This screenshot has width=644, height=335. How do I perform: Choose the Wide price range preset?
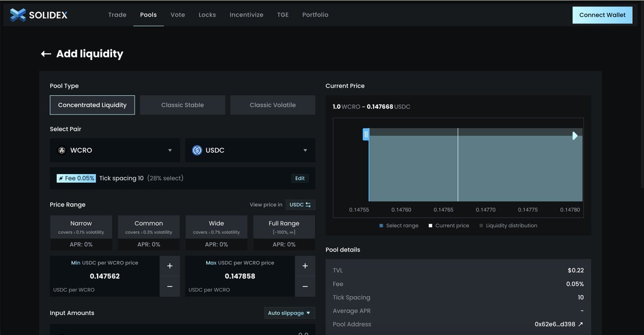216,233
